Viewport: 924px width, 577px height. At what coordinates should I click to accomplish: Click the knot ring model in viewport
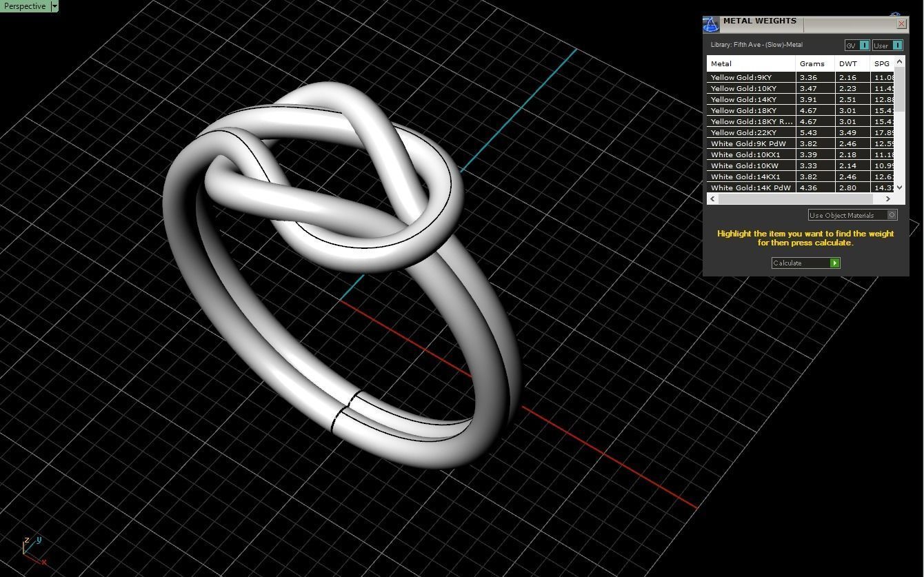[x=341, y=276]
